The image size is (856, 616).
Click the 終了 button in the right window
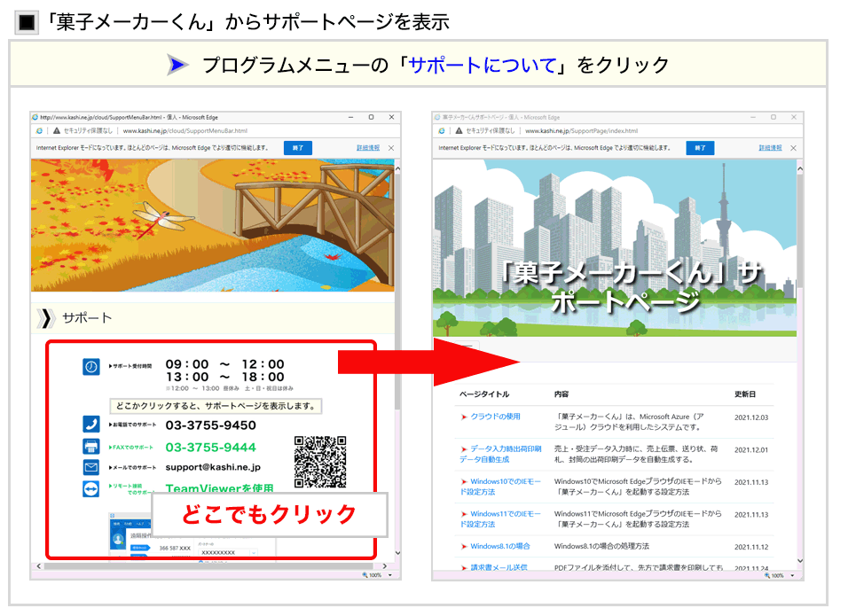point(700,148)
